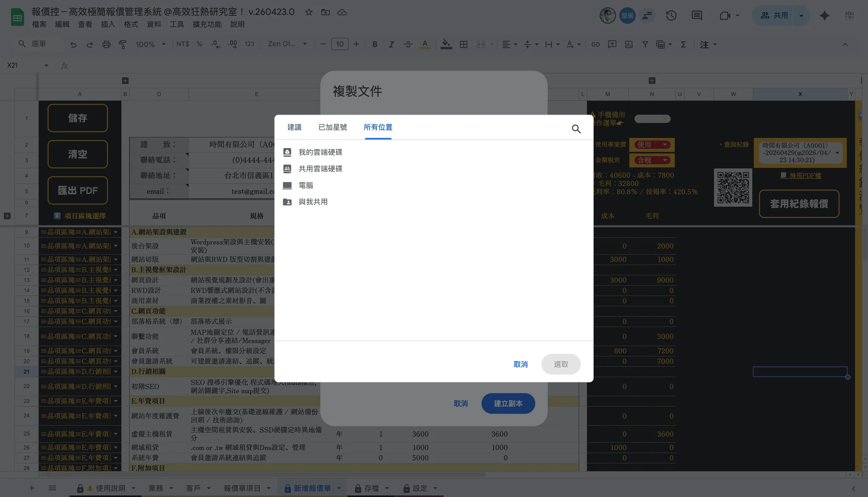Open the 金額稅別 含稅 dropdown
This screenshot has width=868, height=497.
coord(652,160)
